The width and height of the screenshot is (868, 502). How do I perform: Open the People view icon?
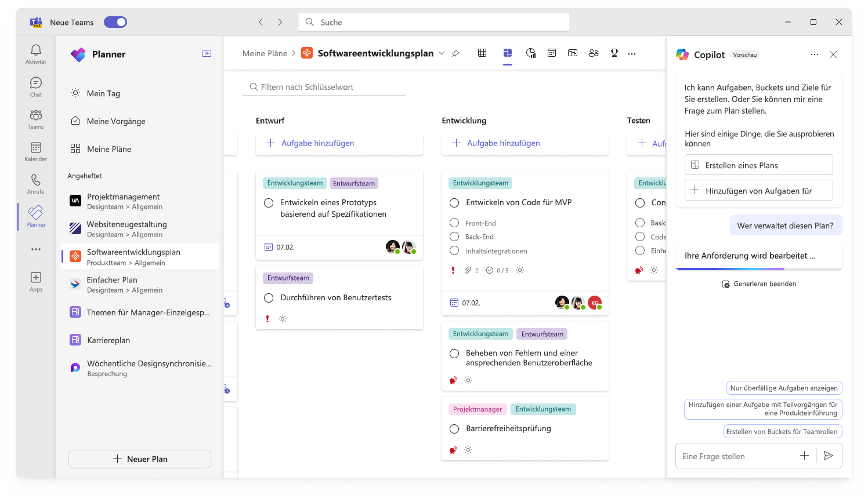594,53
